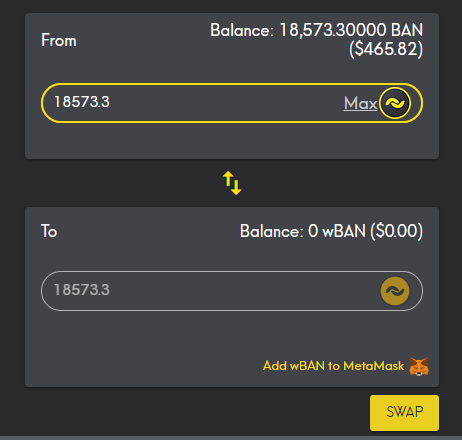Click the BAN logo in From field

pos(395,103)
